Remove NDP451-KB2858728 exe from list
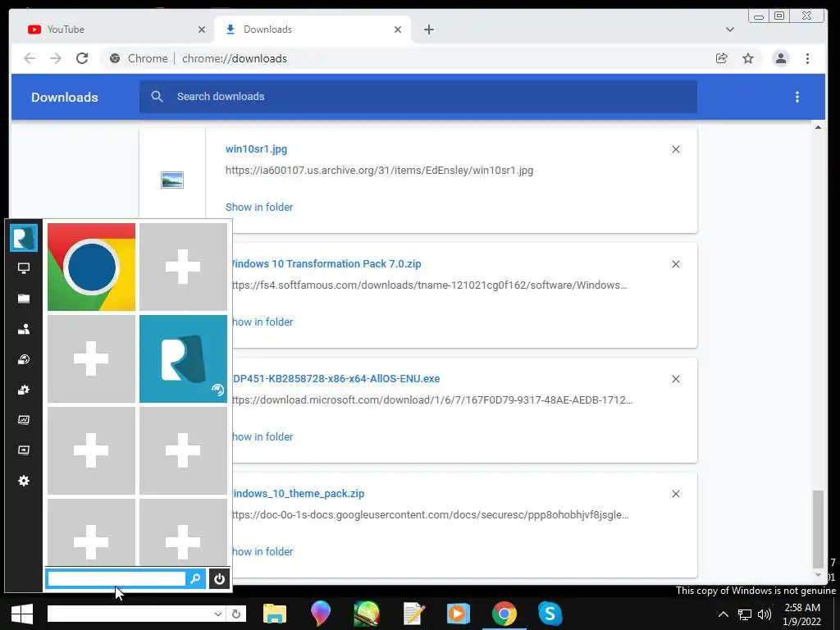The image size is (840, 630). 676,379
